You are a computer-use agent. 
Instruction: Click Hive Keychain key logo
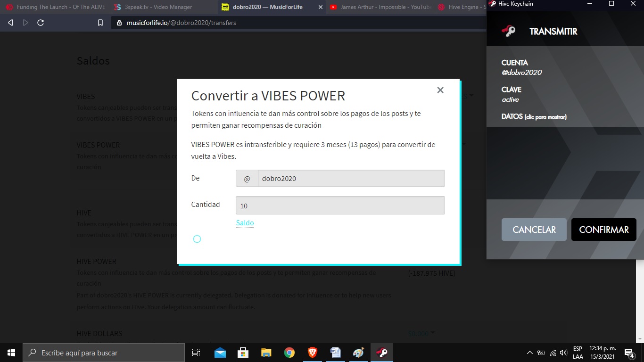(508, 31)
